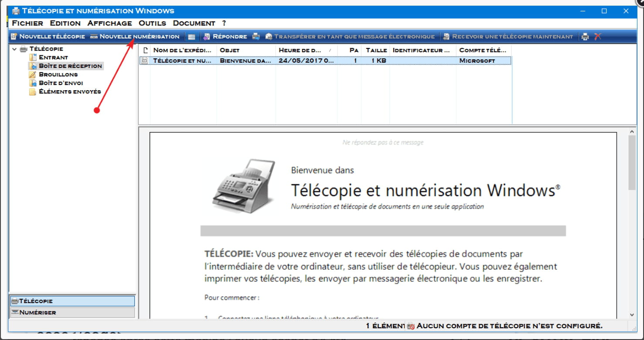This screenshot has width=644, height=340.
Task: Select the Entrant folder in tree
Action: 53,58
